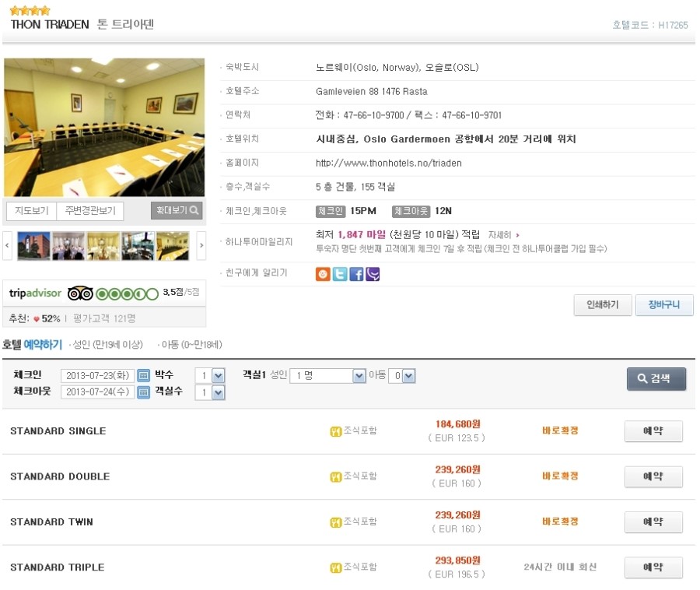This screenshot has width=700, height=590.
Task: Click the STANDARD DOUBLE room name
Action: pos(60,476)
